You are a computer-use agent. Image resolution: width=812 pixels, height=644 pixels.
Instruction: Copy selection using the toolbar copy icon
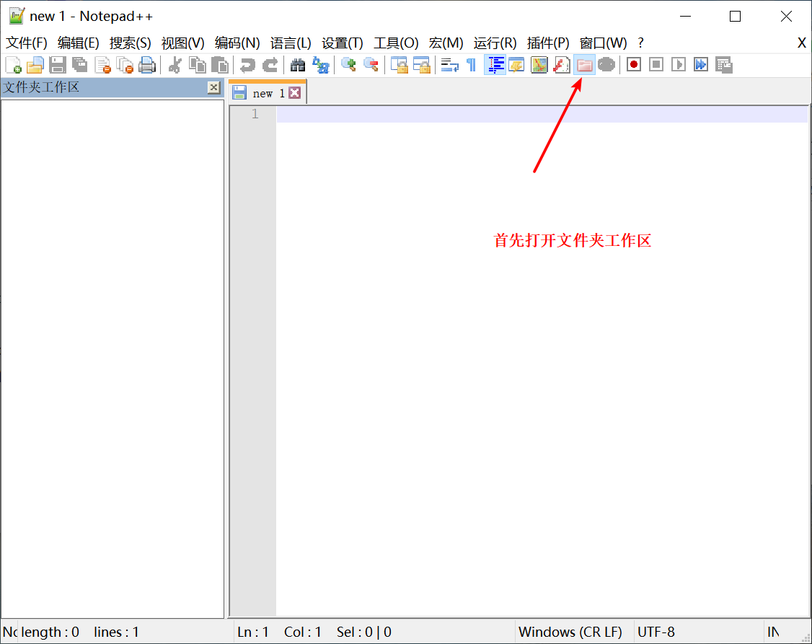click(x=198, y=65)
